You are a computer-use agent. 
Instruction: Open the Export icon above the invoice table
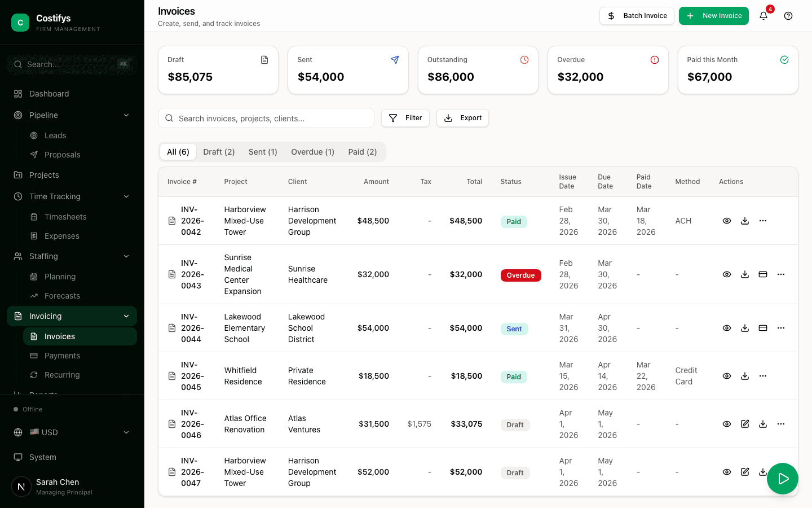tap(448, 118)
